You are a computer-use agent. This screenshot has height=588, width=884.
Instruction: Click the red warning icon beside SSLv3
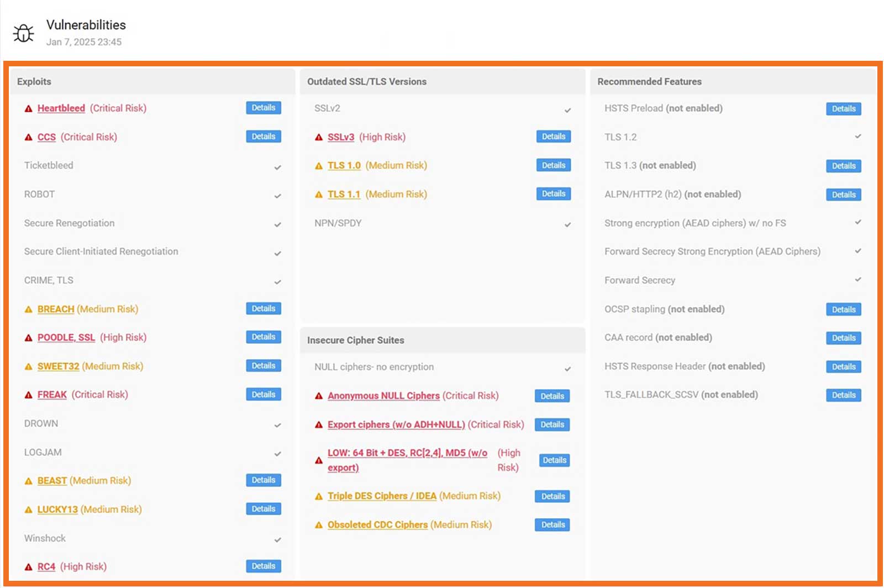318,137
